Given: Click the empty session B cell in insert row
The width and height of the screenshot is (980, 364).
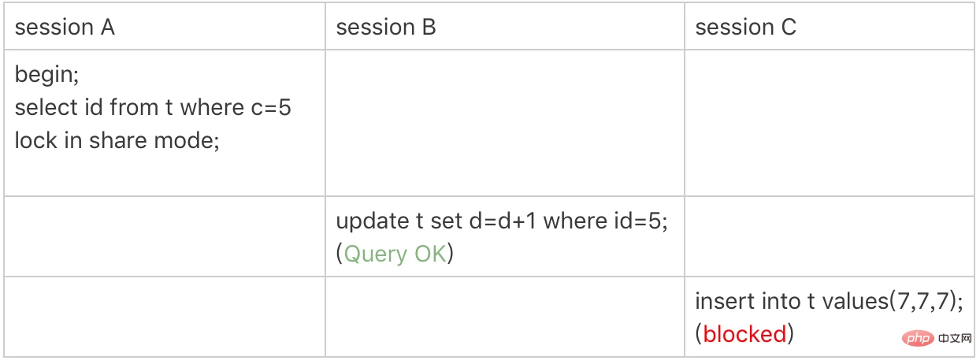Looking at the screenshot, I should click(x=504, y=316).
